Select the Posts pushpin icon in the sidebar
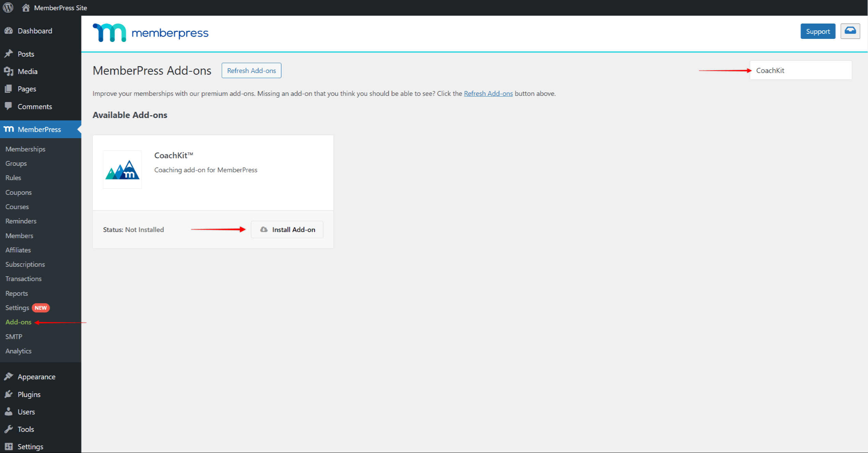Viewport: 868px width, 453px height. pos(9,54)
